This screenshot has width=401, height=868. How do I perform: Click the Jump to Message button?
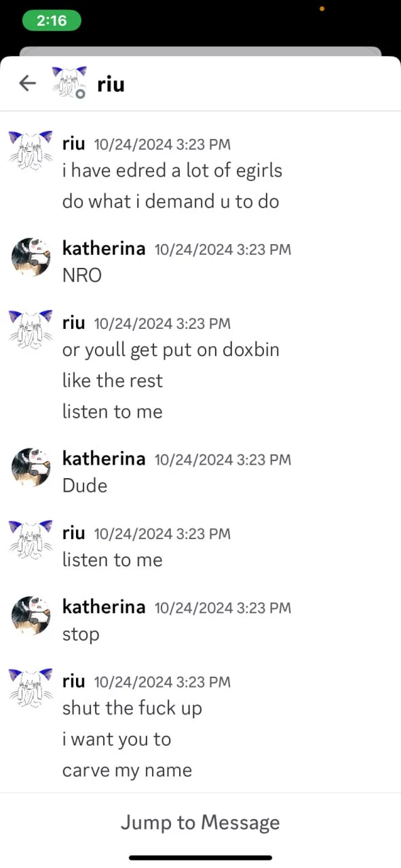(x=200, y=823)
